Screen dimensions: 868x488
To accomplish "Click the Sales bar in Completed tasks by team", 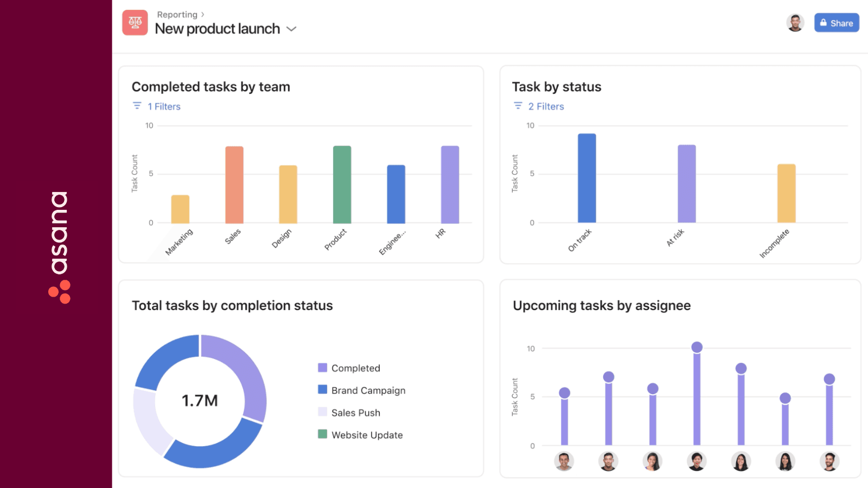I will 233,184.
